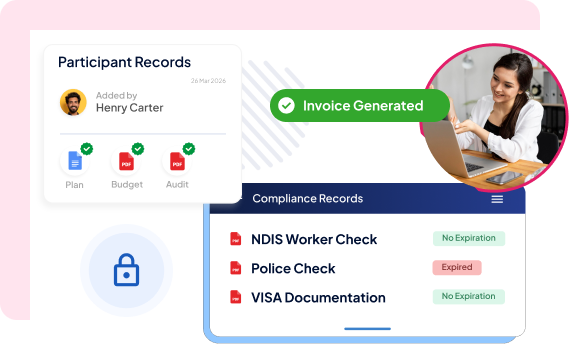Viewport: 580px width, 360px height.
Task: Click the VISA Documentation PDF icon
Action: point(236,297)
